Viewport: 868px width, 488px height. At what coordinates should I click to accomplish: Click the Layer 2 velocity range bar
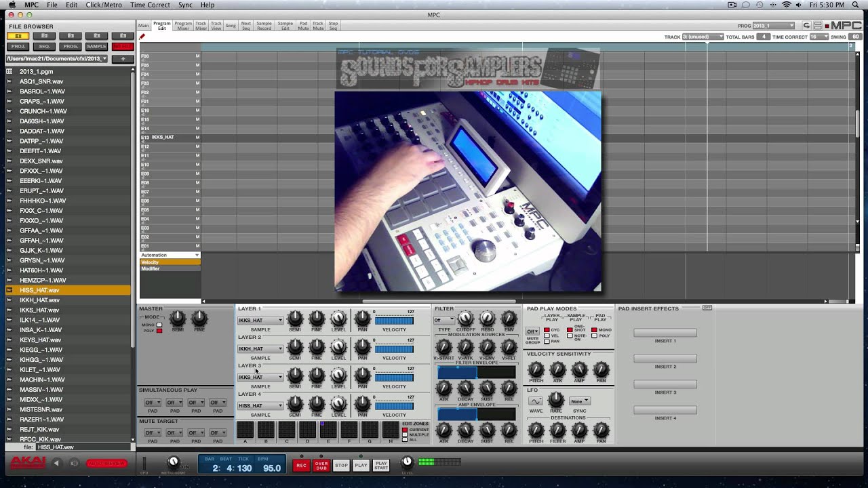point(394,349)
